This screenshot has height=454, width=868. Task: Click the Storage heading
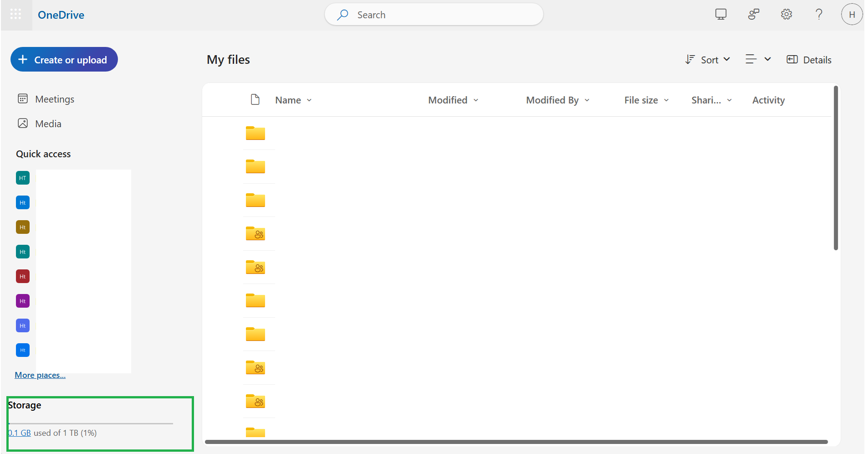[25, 405]
